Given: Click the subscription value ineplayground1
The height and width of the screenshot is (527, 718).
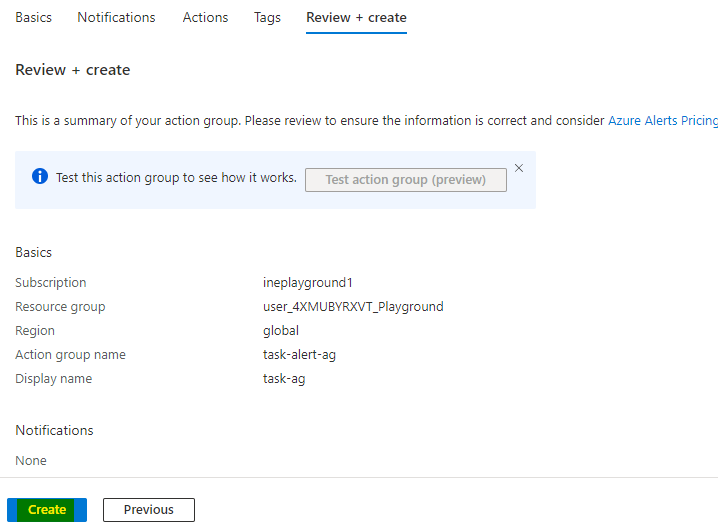Looking at the screenshot, I should (x=305, y=283).
